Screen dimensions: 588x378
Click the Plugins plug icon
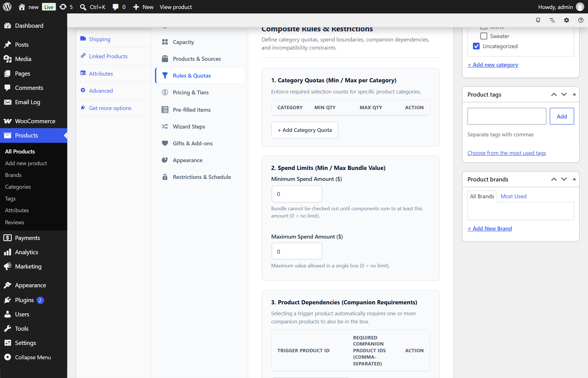[x=8, y=300]
